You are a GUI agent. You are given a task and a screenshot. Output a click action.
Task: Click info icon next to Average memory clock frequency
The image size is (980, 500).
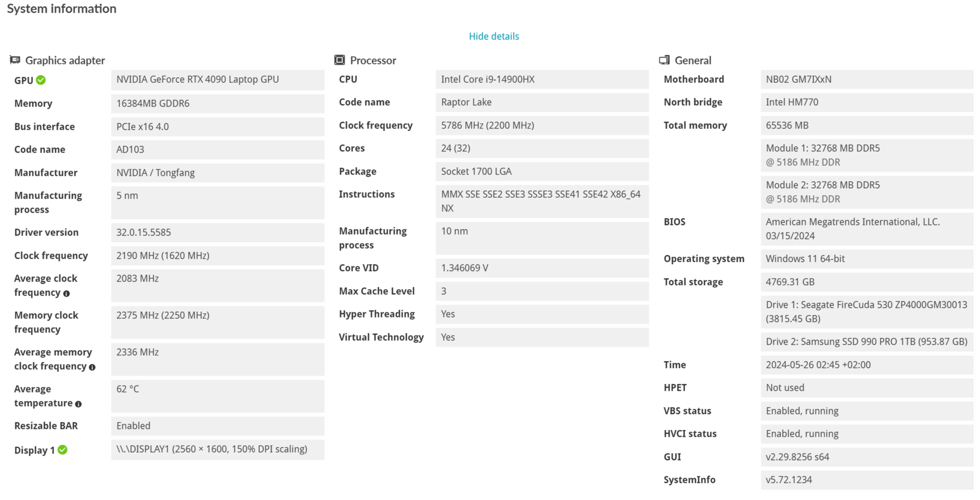point(92,367)
